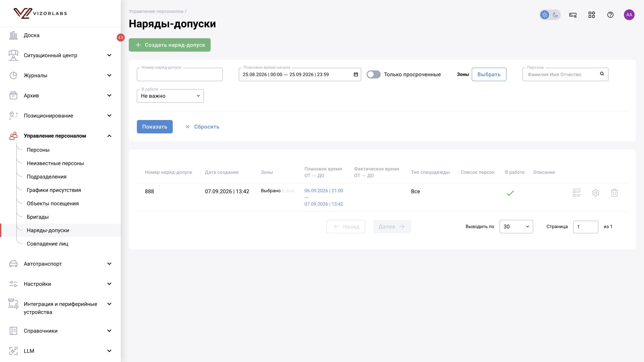
Task: Click the Журналы clock icon
Action: coord(13,75)
